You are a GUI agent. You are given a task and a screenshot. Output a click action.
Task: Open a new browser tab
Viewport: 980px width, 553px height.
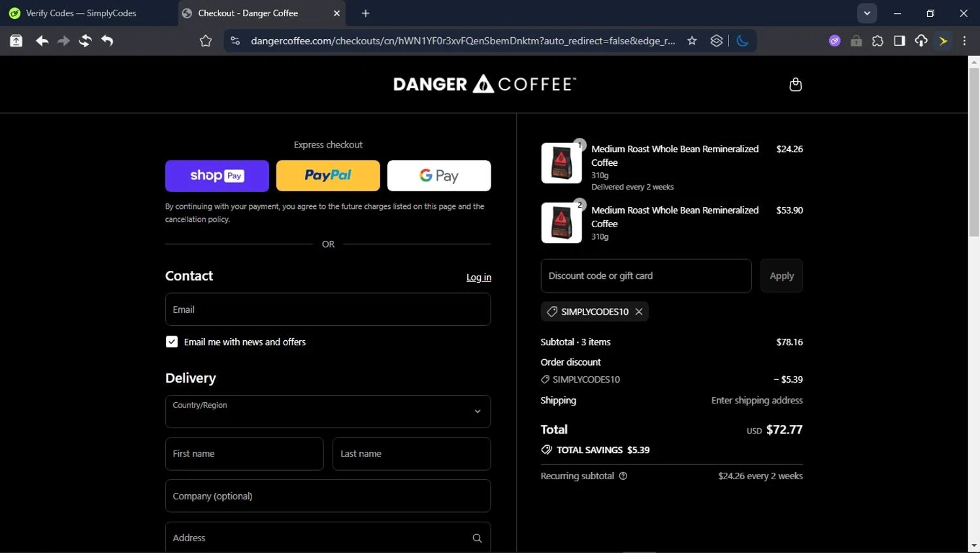pos(365,13)
